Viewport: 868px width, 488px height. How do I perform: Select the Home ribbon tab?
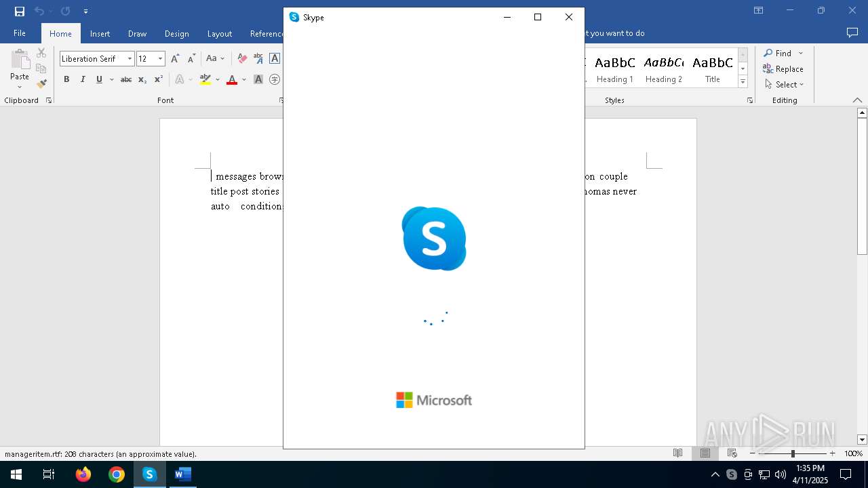pos(60,33)
